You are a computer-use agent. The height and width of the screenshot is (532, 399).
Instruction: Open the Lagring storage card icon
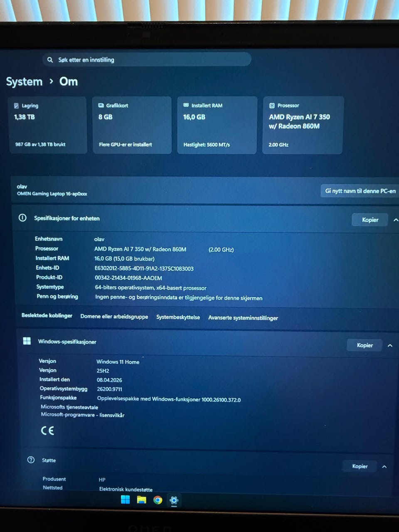[16, 106]
